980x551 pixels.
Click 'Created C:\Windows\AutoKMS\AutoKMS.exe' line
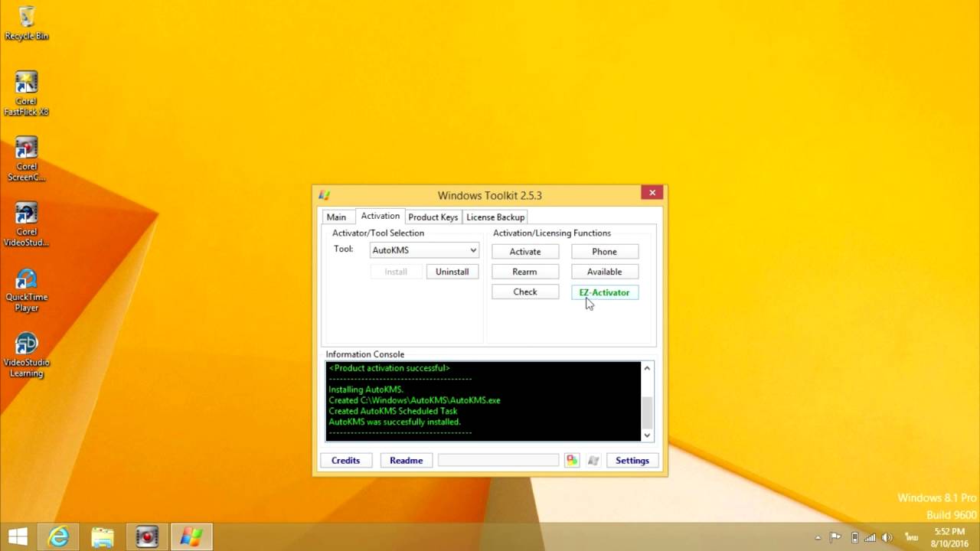414,400
